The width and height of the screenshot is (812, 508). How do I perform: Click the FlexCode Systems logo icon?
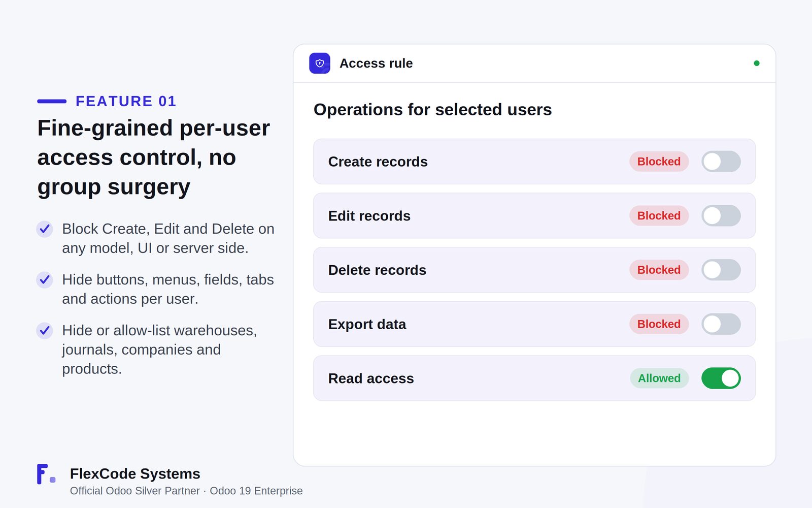pyautogui.click(x=46, y=474)
